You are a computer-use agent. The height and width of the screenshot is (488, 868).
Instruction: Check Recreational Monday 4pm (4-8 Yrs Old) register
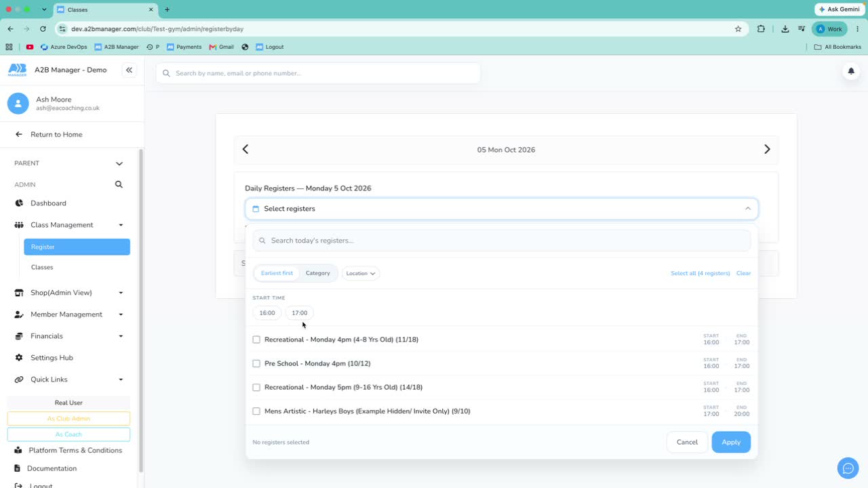pyautogui.click(x=256, y=340)
